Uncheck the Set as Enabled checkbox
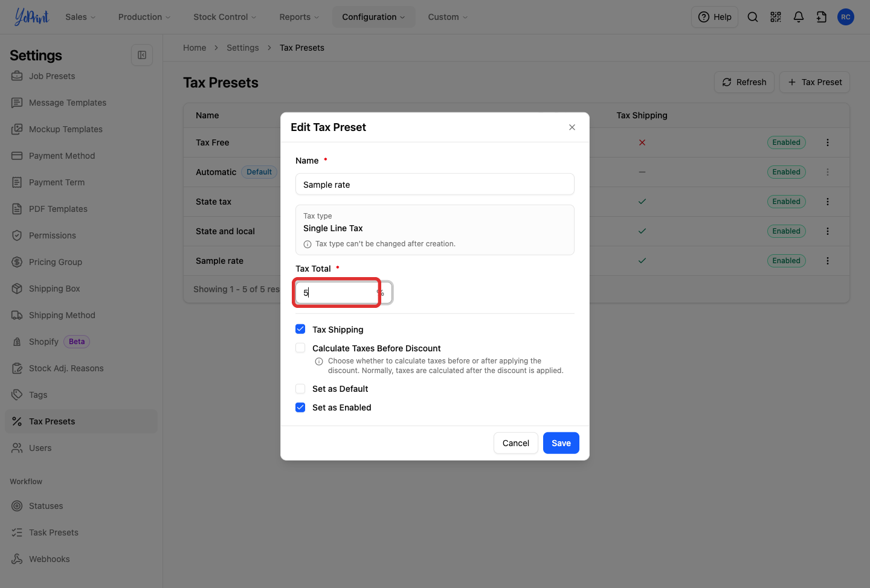This screenshot has width=870, height=588. point(300,407)
